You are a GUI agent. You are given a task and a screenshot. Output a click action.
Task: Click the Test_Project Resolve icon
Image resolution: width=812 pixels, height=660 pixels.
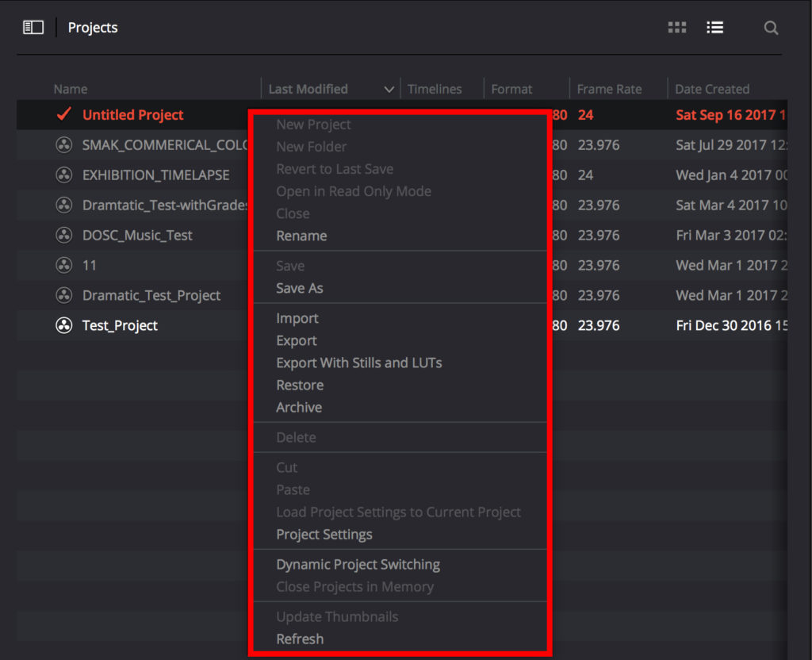point(63,324)
